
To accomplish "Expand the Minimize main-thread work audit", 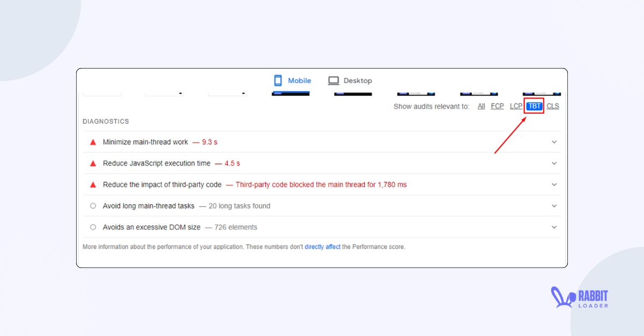I will coord(554,141).
